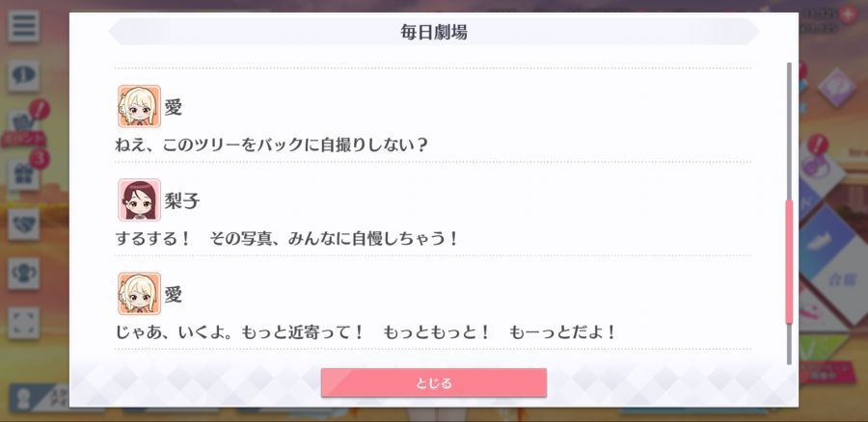
Task: Click the scrollbar track above the thumb
Action: pyautogui.click(x=789, y=131)
